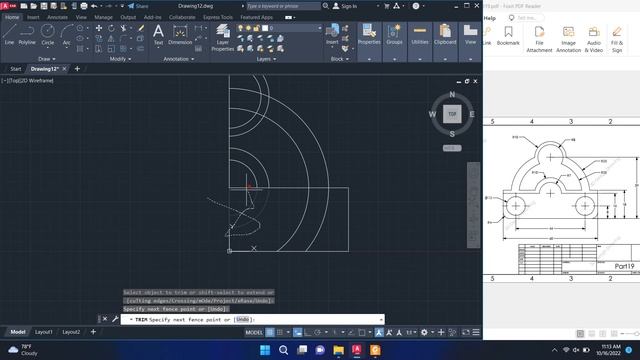Open workspace switching gear dropdown arrow
This screenshot has width=640, height=360.
coord(432,332)
